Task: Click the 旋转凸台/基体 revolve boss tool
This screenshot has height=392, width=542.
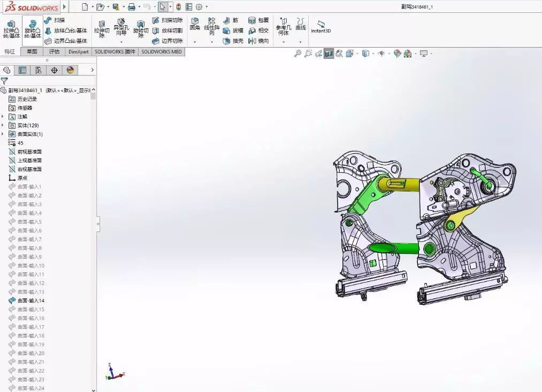Action: 33,29
